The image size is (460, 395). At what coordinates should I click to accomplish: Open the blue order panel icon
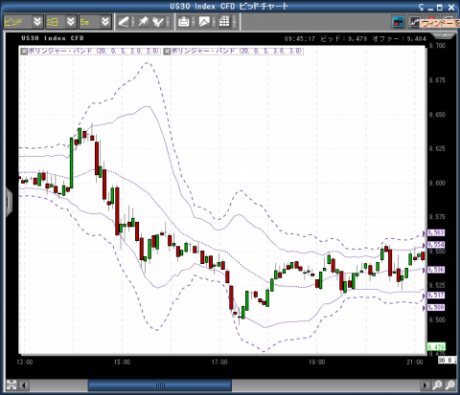pos(399,22)
